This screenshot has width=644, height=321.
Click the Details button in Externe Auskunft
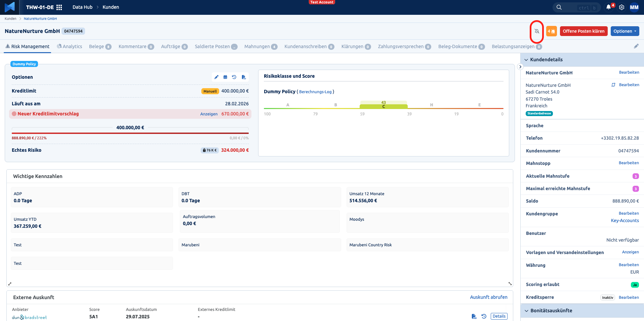[x=499, y=316]
